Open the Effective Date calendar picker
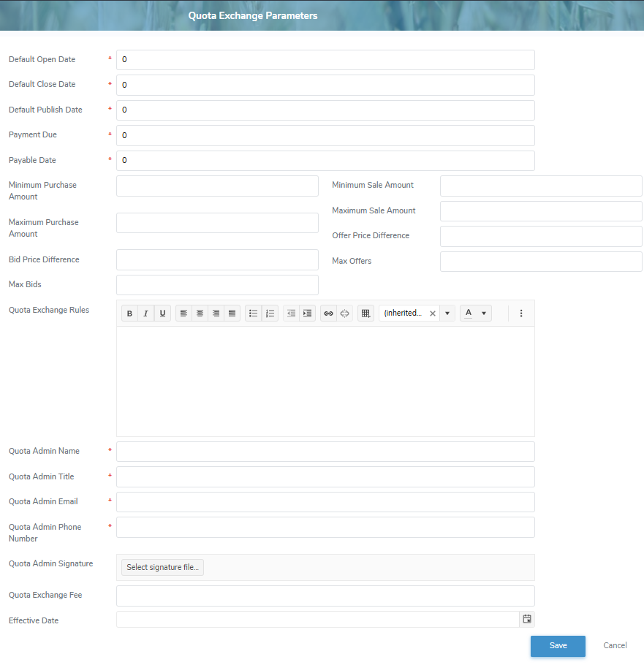This screenshot has height=665, width=644. pos(526,618)
